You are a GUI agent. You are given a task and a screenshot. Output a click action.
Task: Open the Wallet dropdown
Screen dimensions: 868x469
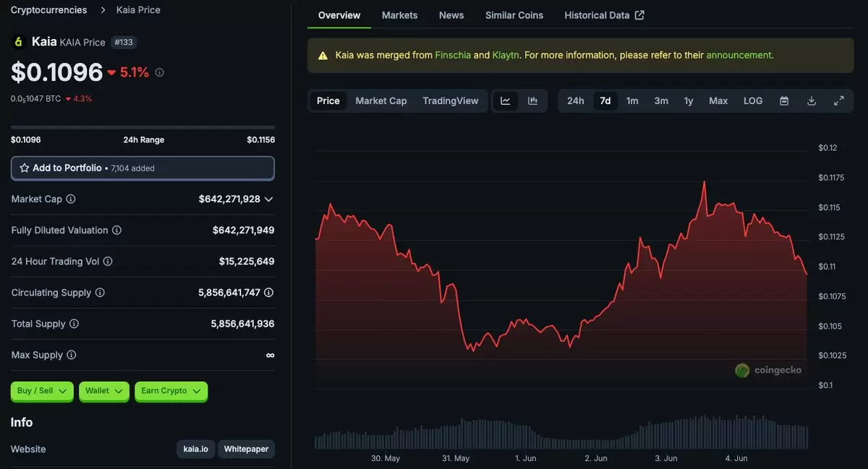[x=104, y=391]
